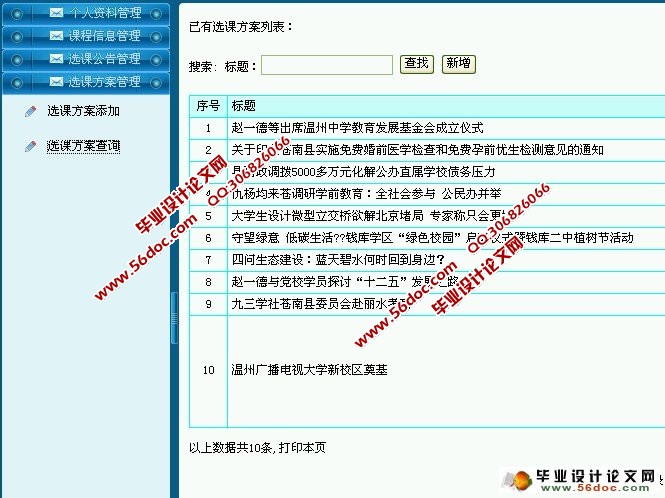665x498 pixels.
Task: Click the 标题 search input field
Action: pos(327,65)
